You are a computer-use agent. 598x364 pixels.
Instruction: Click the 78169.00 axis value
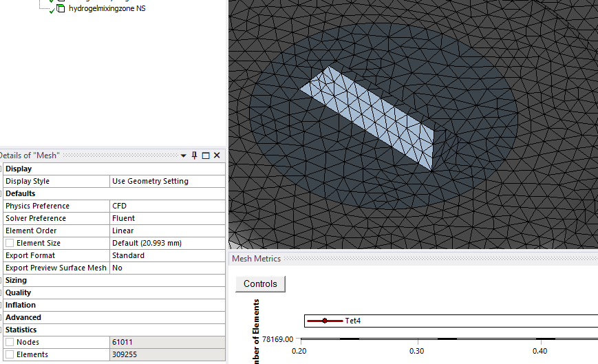point(277,339)
